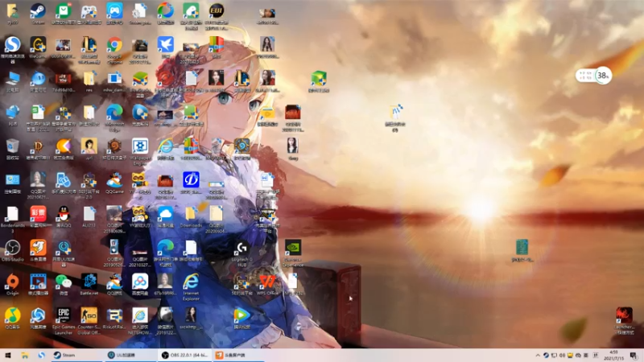Launch Battle.net from the desktop

click(x=89, y=284)
